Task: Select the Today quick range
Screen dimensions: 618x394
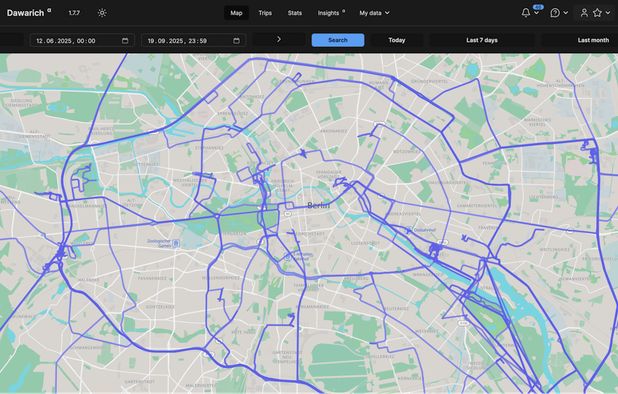Action: [397, 40]
